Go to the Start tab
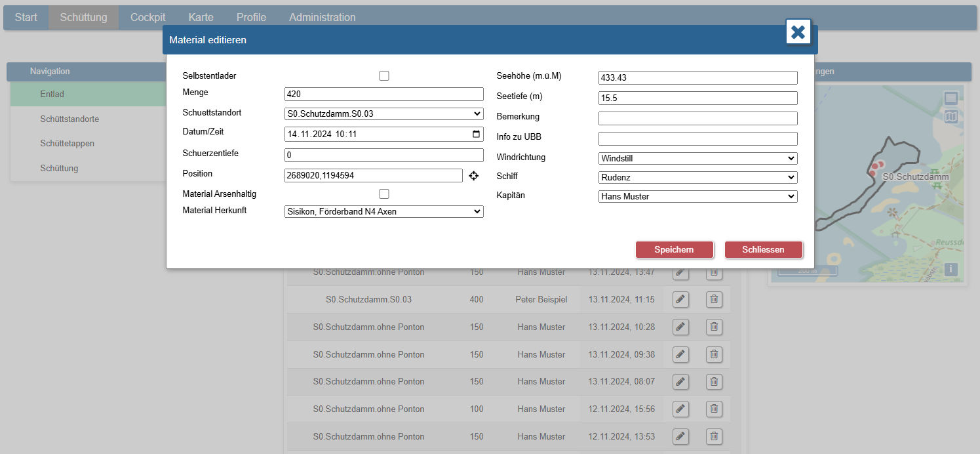 pos(26,17)
